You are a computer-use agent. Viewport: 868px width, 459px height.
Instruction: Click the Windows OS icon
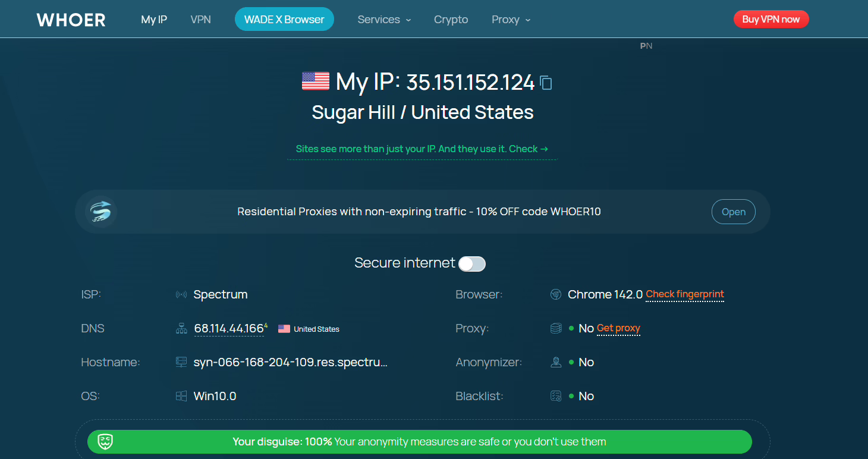point(181,397)
